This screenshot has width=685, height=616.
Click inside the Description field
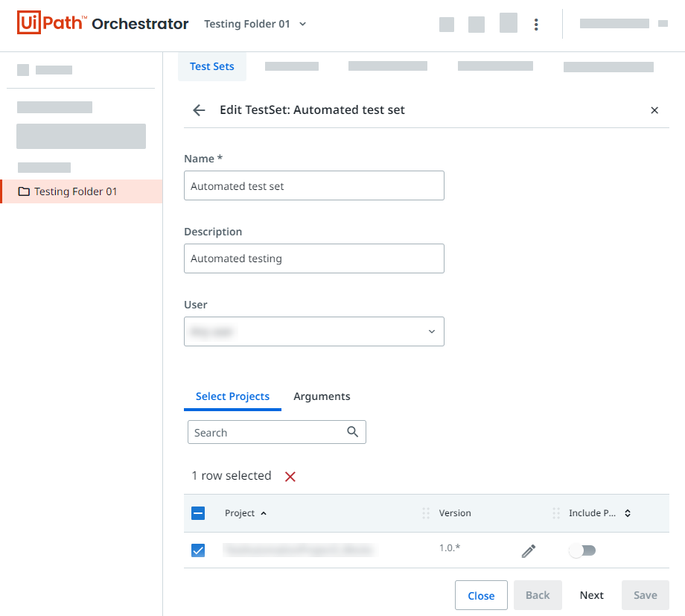[x=313, y=258]
